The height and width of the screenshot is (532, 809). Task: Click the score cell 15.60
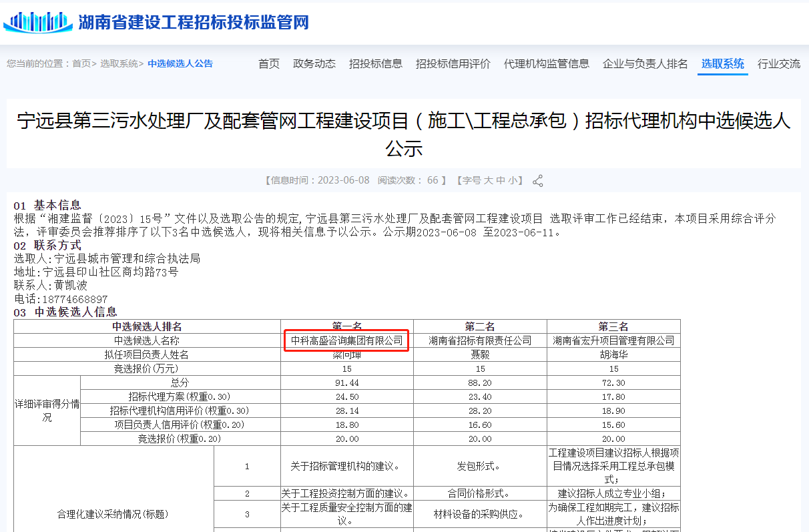pyautogui.click(x=613, y=425)
